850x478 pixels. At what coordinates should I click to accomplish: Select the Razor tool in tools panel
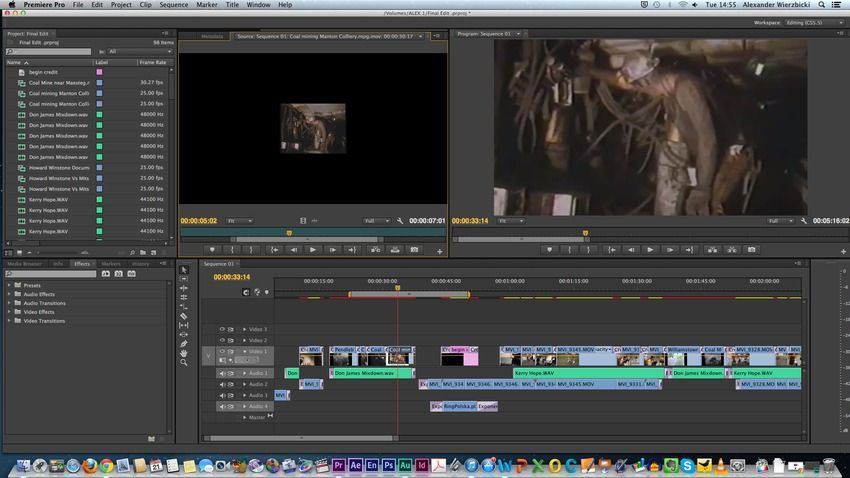(184, 316)
